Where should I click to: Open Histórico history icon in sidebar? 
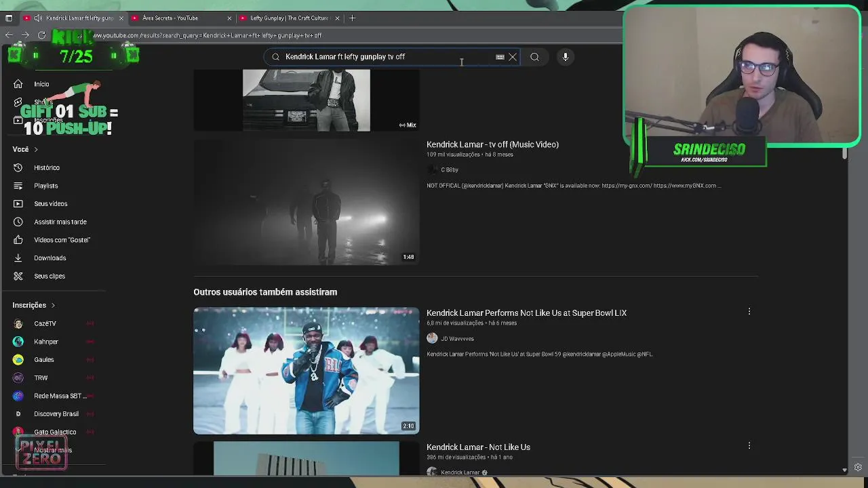[x=18, y=167]
